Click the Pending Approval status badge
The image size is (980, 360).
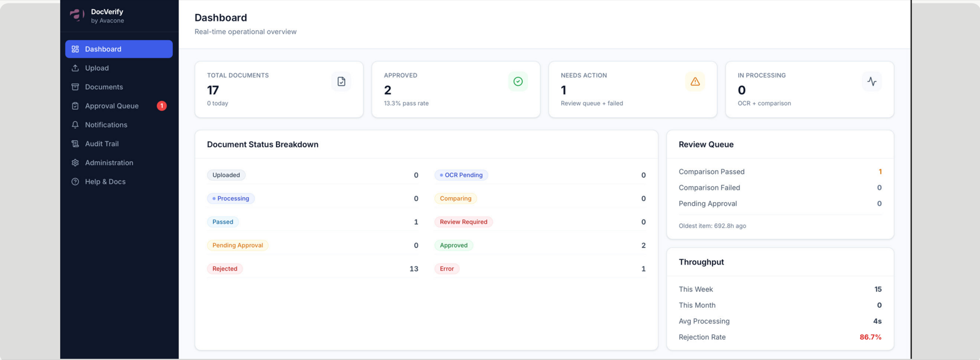237,245
